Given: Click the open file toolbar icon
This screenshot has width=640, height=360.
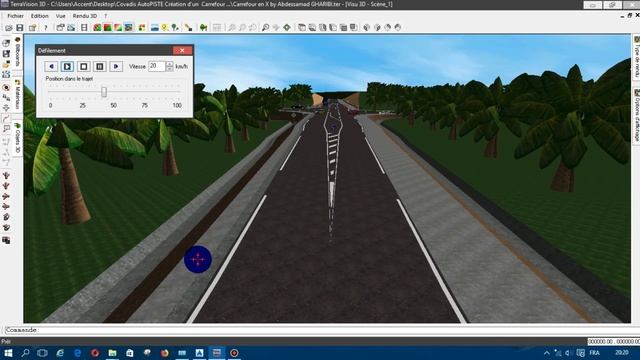Looking at the screenshot, I should pyautogui.click(x=9, y=28).
